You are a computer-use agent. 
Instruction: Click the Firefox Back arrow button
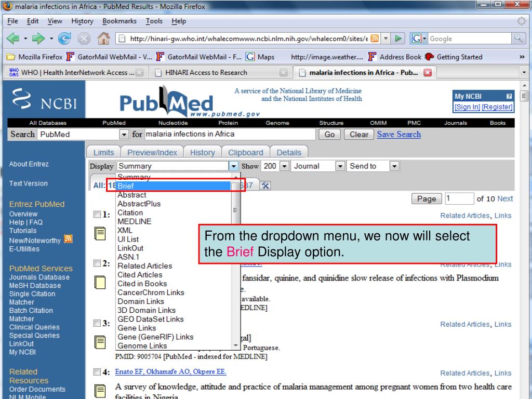[13, 38]
